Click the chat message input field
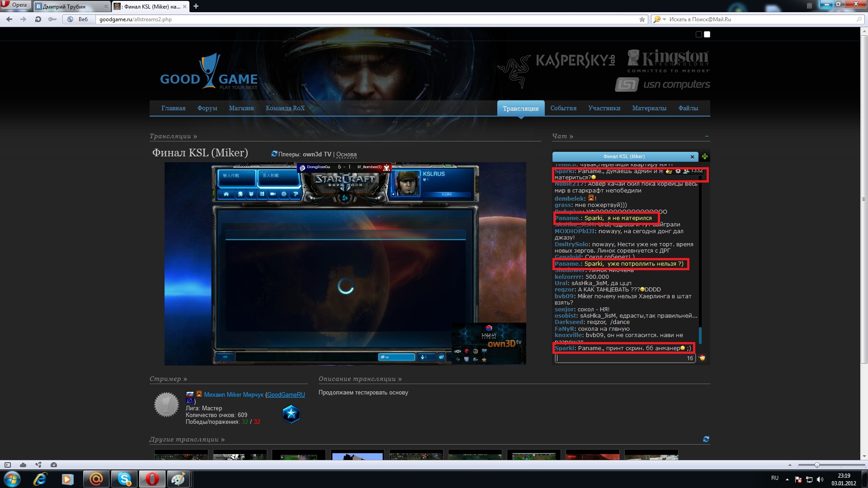The width and height of the screenshot is (868, 488). (625, 358)
